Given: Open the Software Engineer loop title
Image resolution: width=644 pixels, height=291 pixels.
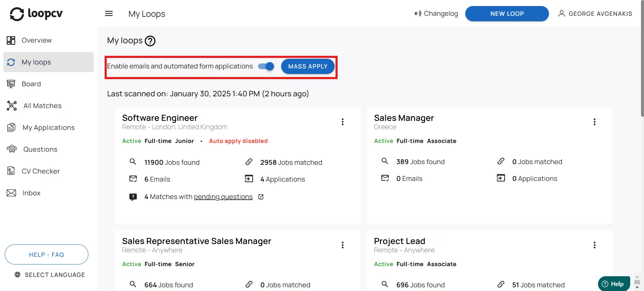Looking at the screenshot, I should [x=160, y=118].
